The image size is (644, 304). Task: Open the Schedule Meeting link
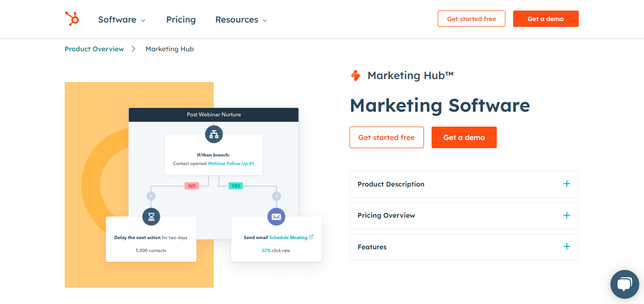288,237
